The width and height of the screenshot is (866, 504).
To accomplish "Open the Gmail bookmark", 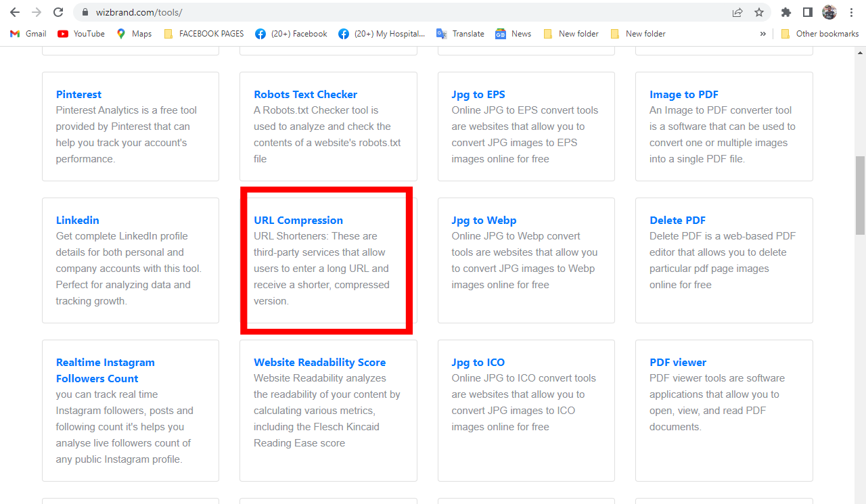I will point(27,33).
